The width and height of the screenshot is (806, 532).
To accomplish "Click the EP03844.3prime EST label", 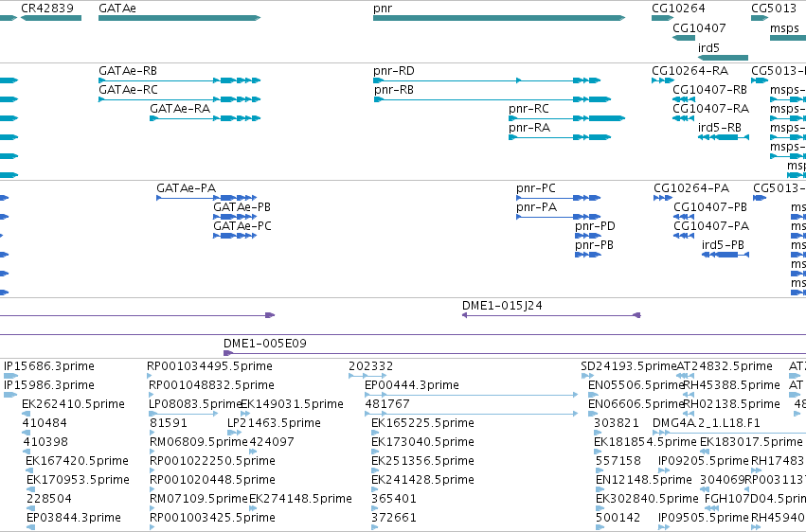I will [74, 518].
